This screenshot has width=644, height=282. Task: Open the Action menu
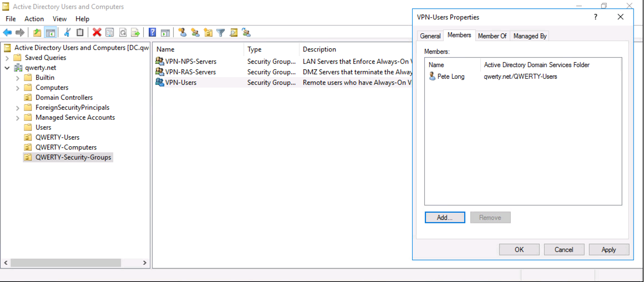point(34,19)
